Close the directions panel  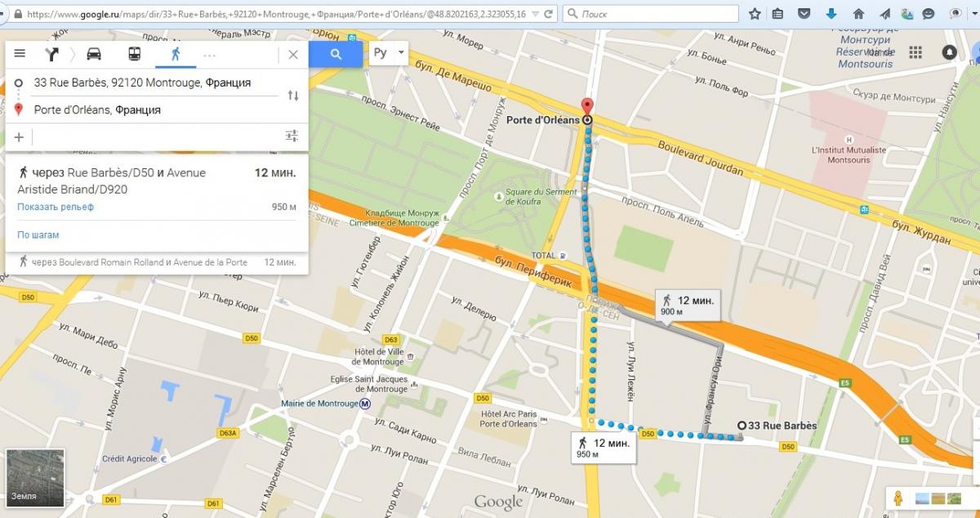coord(293,55)
